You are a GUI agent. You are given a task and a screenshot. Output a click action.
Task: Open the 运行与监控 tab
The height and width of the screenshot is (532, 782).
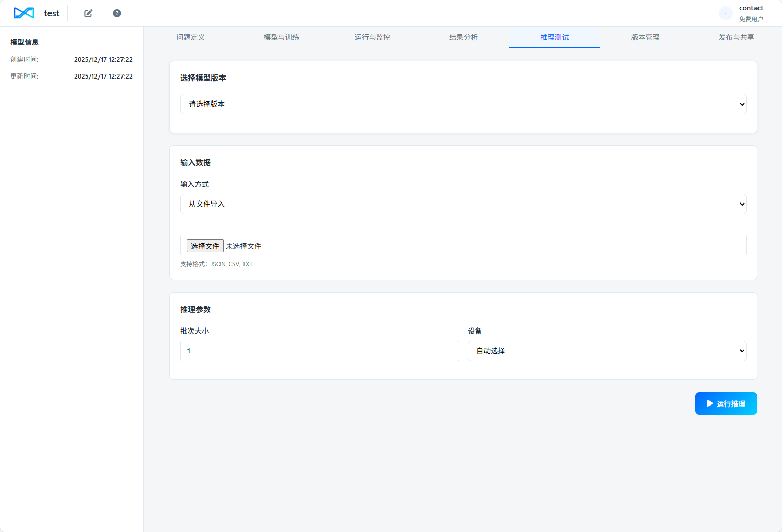pos(372,37)
